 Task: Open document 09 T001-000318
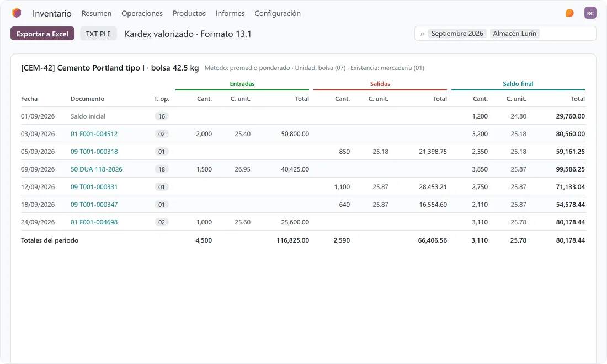point(94,152)
